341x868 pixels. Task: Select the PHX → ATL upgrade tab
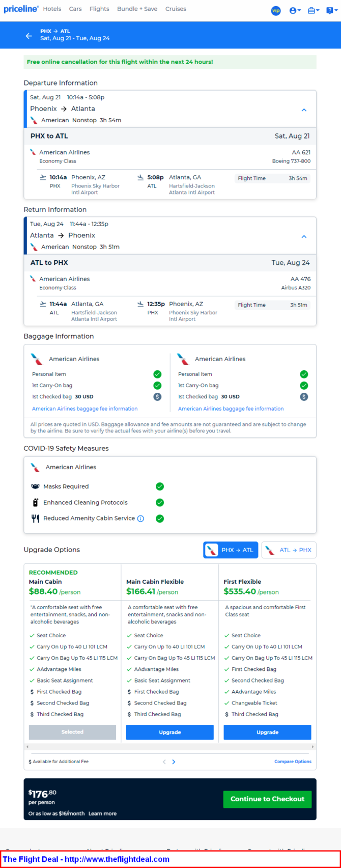coord(231,550)
